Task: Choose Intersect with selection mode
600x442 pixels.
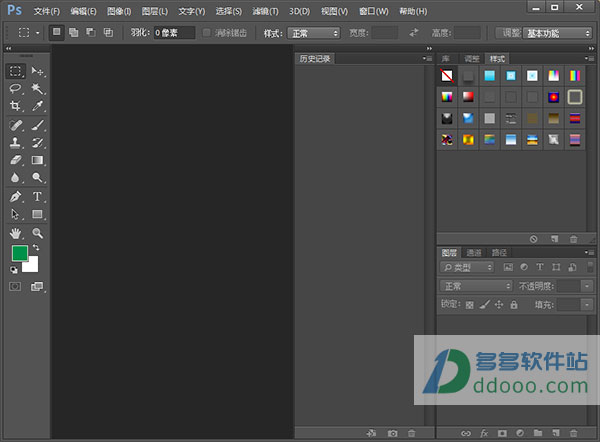Action: pyautogui.click(x=108, y=33)
